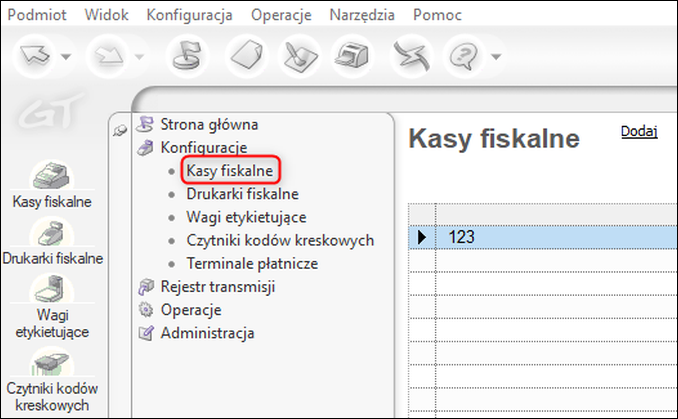678x419 pixels.
Task: Select Terminale płatnicze in the tree
Action: tap(252, 263)
